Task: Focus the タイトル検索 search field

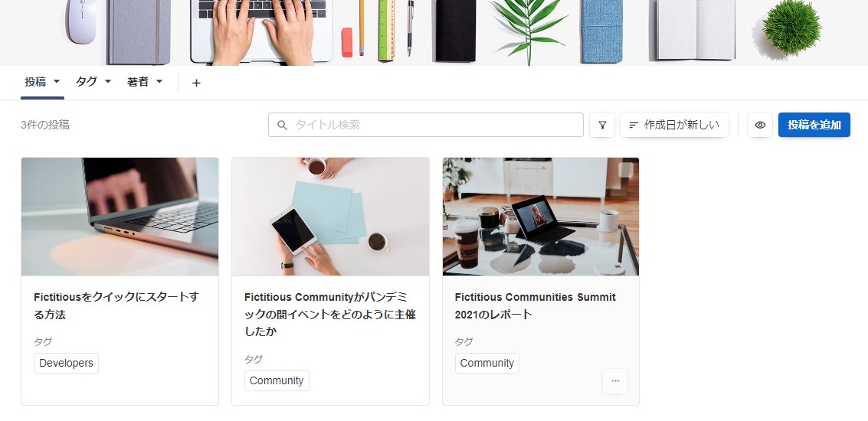Action: (426, 125)
